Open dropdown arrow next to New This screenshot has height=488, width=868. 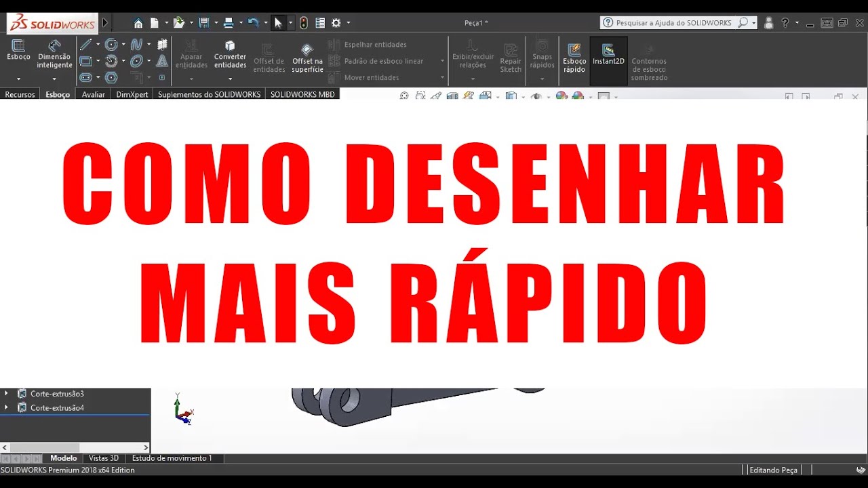[x=166, y=23]
